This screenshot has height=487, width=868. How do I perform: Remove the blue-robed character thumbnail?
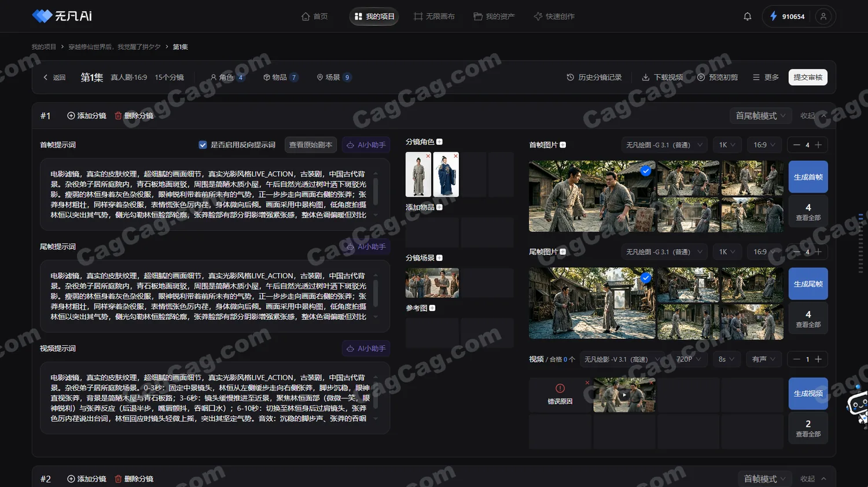[x=455, y=156]
